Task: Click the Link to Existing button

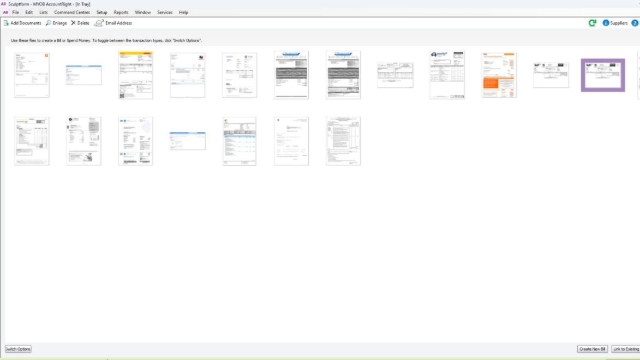Action: pos(626,349)
